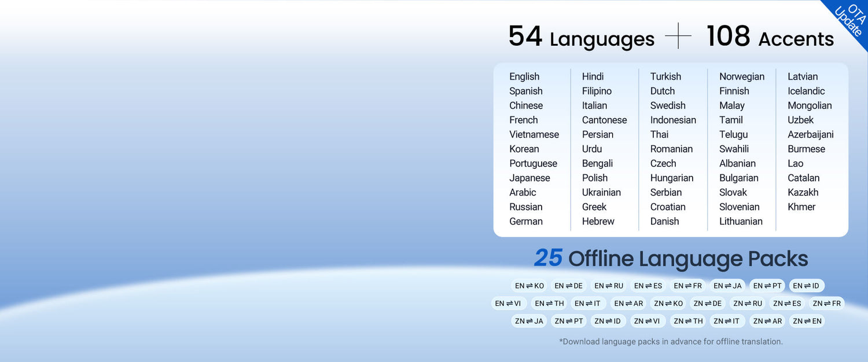Click the ZN⇌IT language pack badge
Viewport: 868px width, 362px height.
(727, 321)
